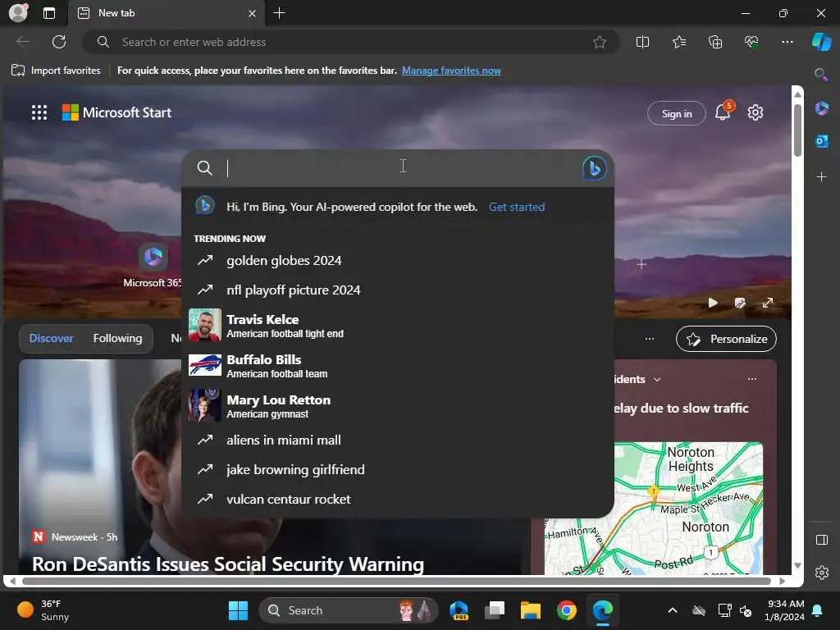Open sidebar customize settings gear

coord(822,573)
